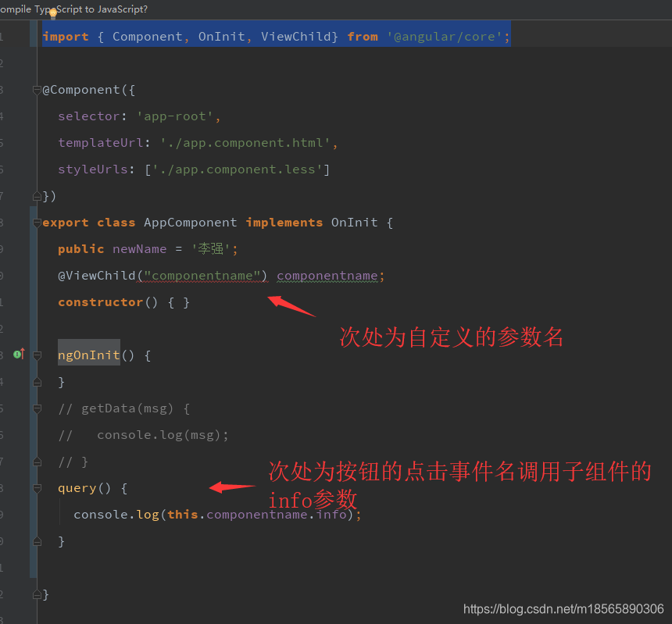Click the 'styleUrls' property name
Image resolution: width=672 pixels, height=624 pixels.
pyautogui.click(x=92, y=169)
